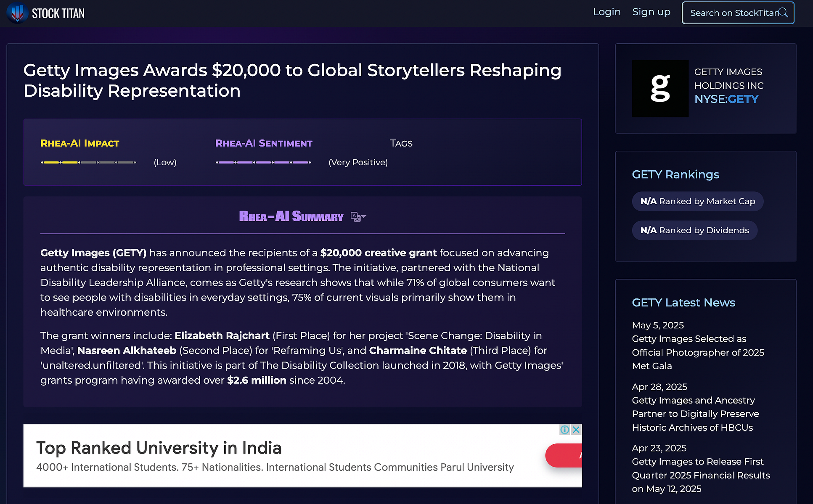
Task: Open Ancestry HBCU archives partnership news article
Action: 695,414
